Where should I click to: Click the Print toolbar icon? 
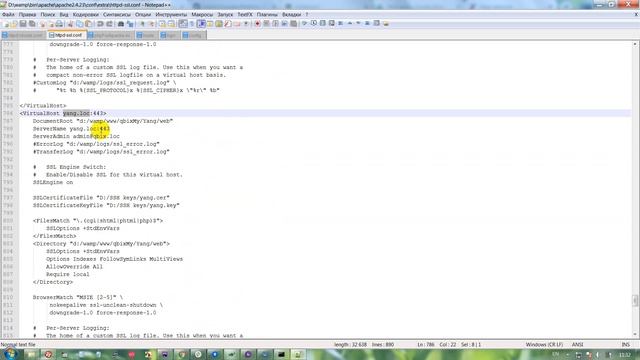point(59,24)
